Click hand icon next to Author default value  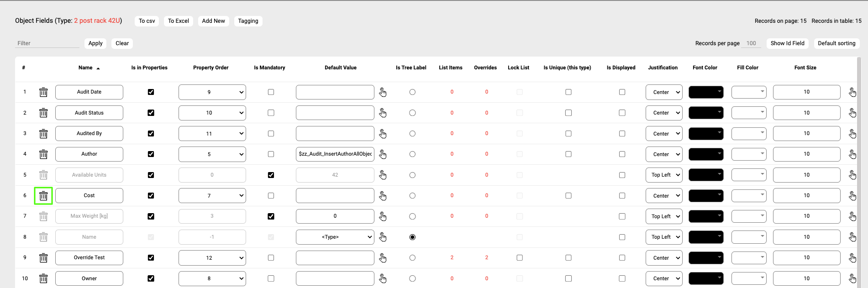click(383, 154)
